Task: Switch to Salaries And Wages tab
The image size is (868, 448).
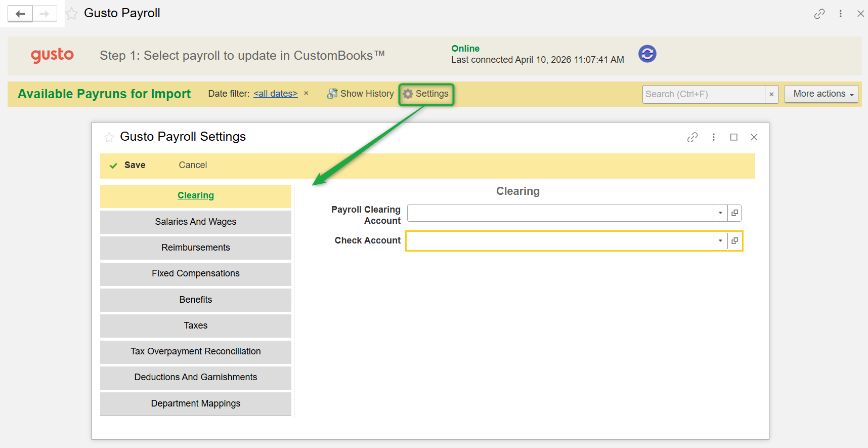Action: [x=195, y=222]
